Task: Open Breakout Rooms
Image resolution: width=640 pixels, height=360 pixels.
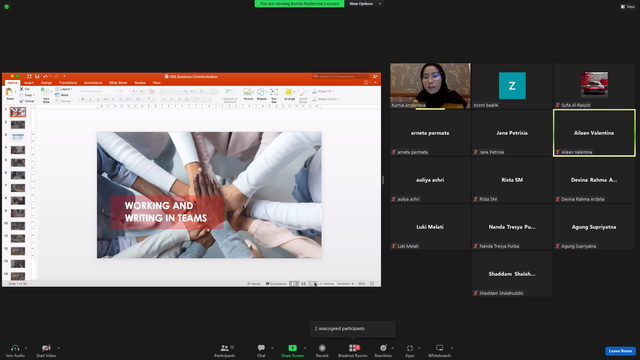Action: (353, 350)
